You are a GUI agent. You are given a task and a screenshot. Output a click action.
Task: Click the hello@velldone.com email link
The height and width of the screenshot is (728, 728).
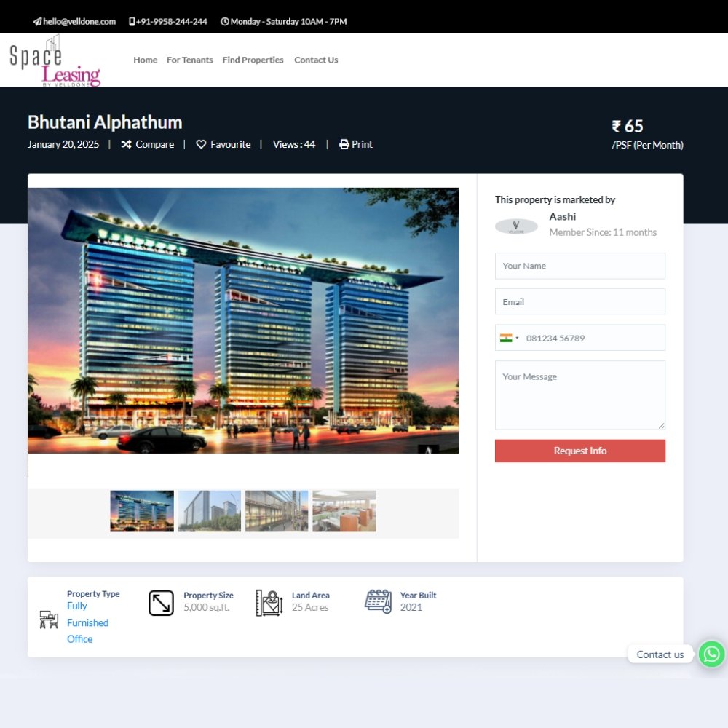[79, 21]
